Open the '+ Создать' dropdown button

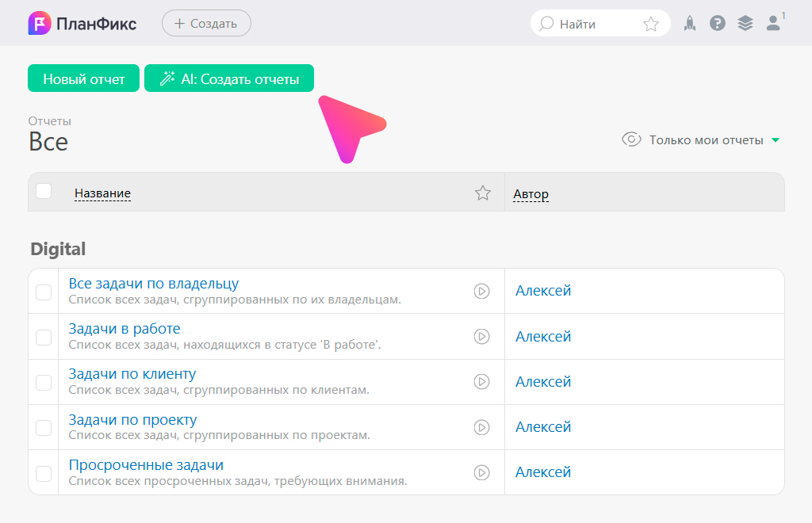coord(206,24)
